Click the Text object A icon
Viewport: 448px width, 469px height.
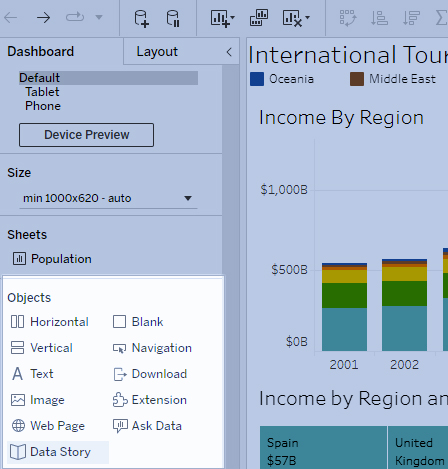17,374
